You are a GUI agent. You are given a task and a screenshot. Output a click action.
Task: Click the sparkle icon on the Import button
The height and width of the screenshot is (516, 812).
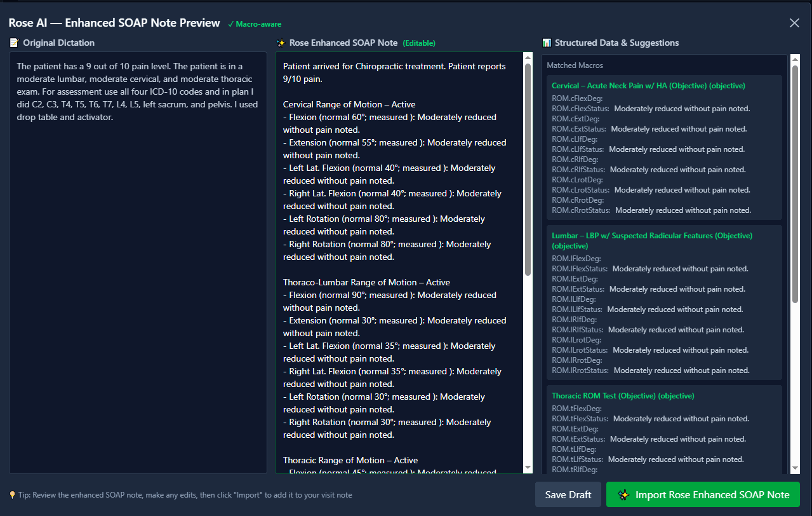click(623, 495)
